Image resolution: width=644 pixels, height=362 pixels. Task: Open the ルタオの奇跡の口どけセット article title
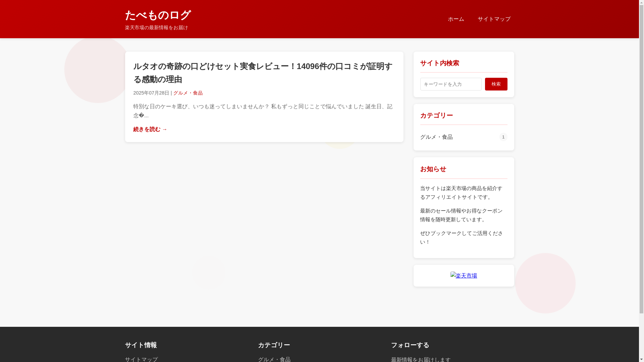[263, 73]
